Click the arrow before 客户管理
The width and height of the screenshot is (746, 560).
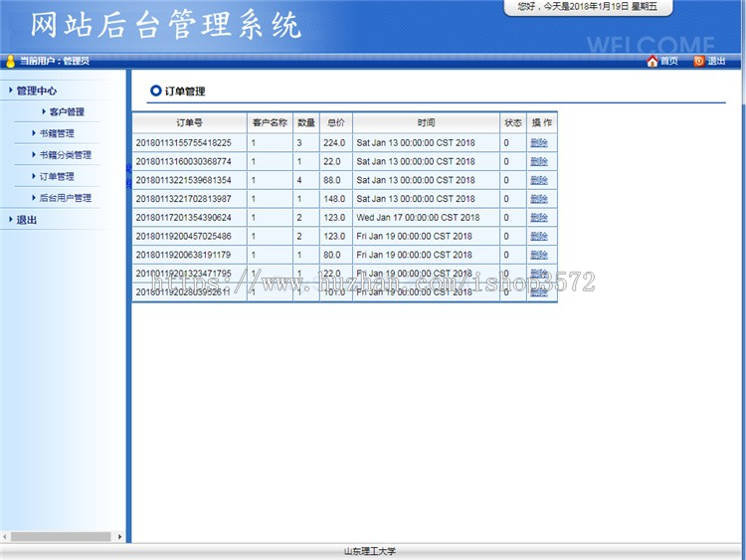coord(44,111)
